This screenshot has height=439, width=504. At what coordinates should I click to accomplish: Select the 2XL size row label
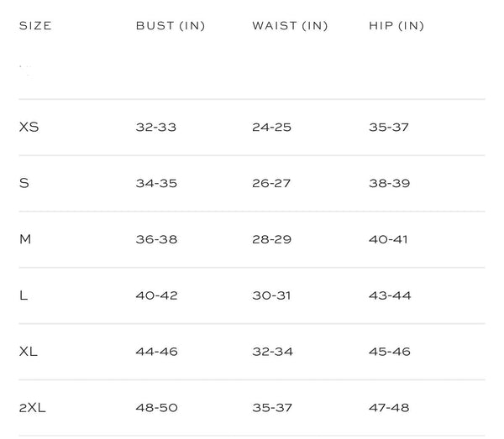point(32,408)
